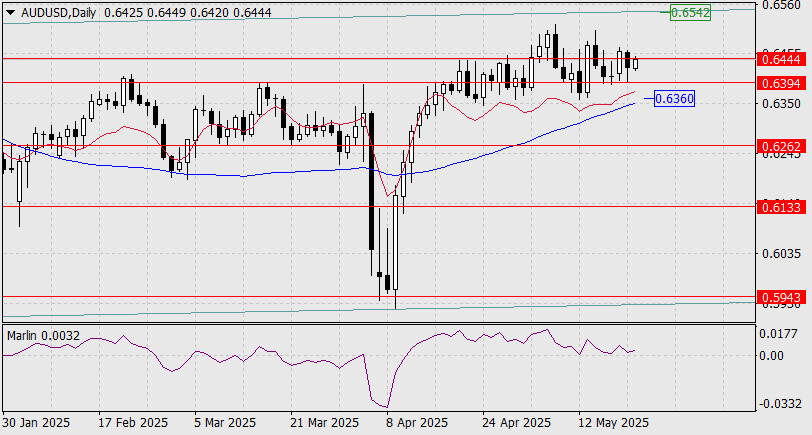Click the 0.00 Marlin zero level value

pos(772,356)
